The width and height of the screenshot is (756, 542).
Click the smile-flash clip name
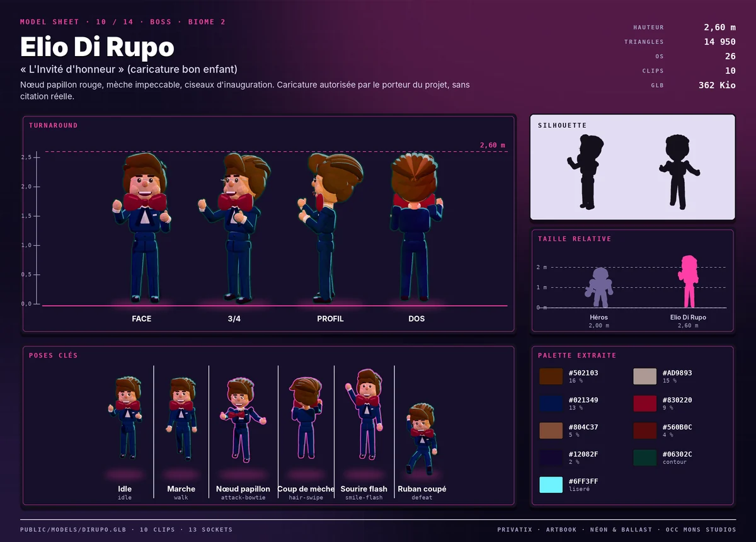coord(364,498)
